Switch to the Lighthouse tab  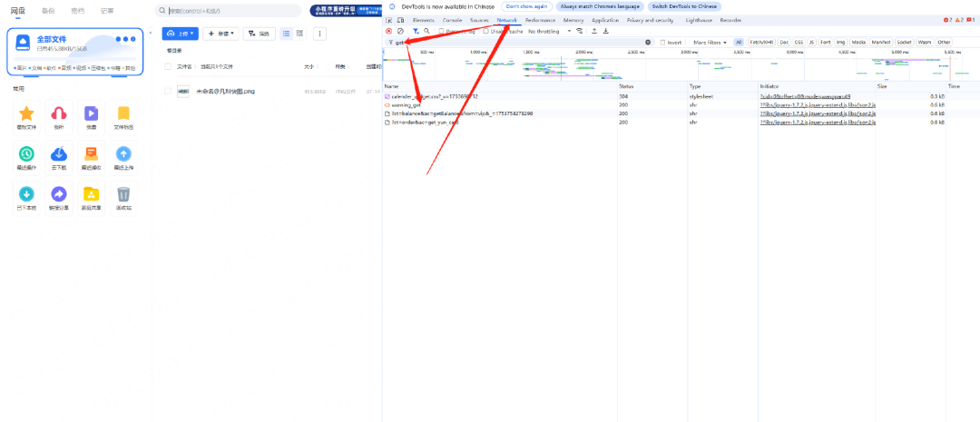pyautogui.click(x=699, y=21)
